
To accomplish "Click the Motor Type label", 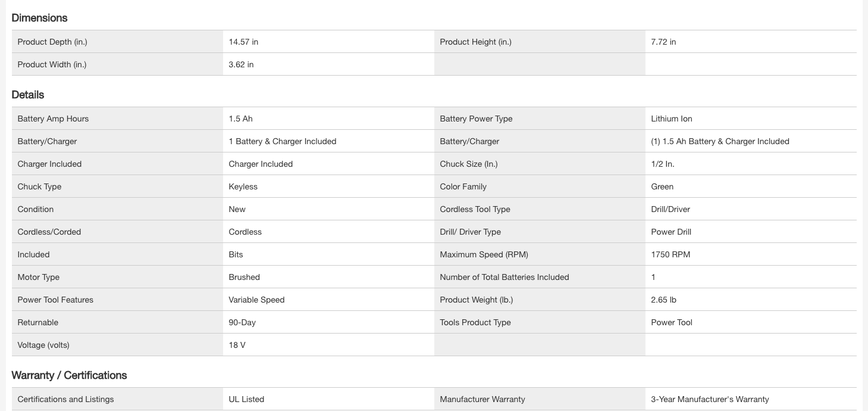I will tap(39, 277).
